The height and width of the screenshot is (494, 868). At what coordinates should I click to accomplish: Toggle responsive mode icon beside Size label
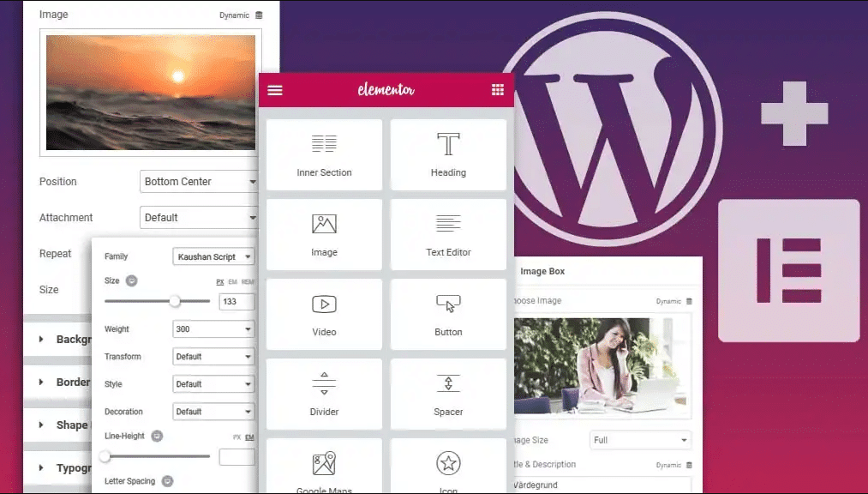(x=132, y=280)
